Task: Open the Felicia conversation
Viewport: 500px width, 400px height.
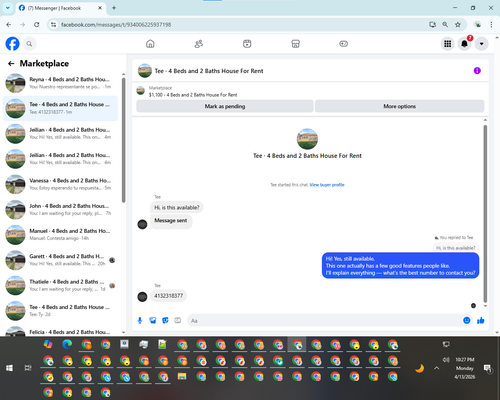Action: pos(60,331)
